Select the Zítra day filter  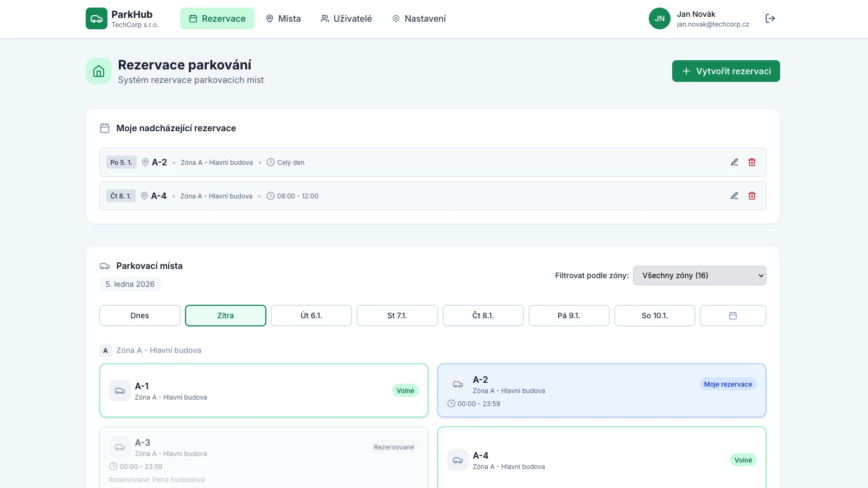click(225, 316)
